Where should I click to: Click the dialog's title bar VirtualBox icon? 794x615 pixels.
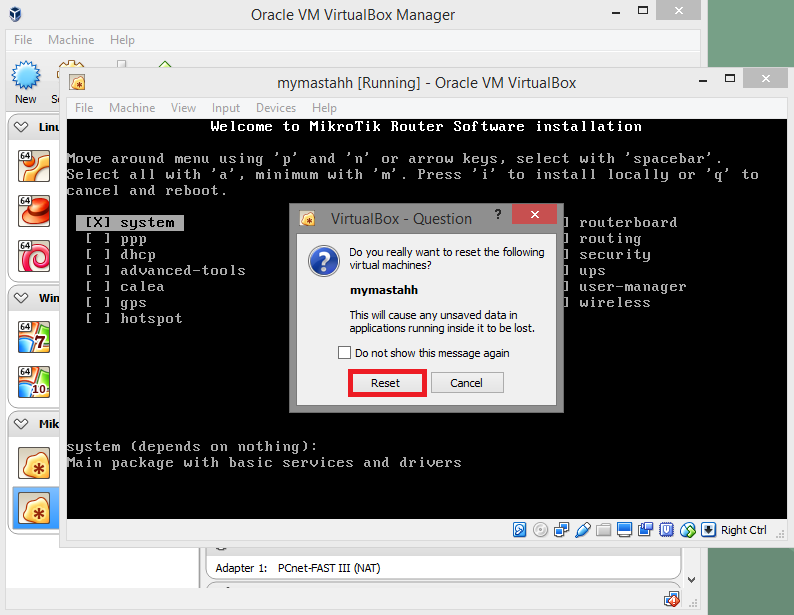point(308,219)
